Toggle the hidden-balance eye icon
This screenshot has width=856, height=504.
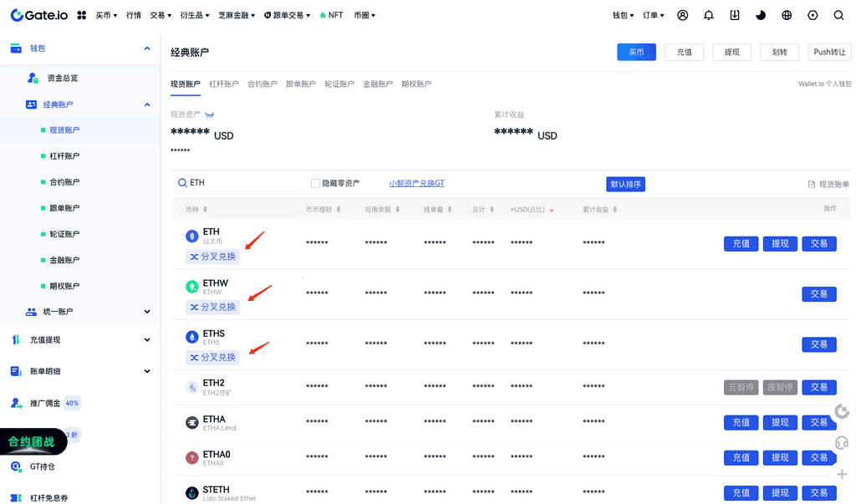[x=210, y=115]
